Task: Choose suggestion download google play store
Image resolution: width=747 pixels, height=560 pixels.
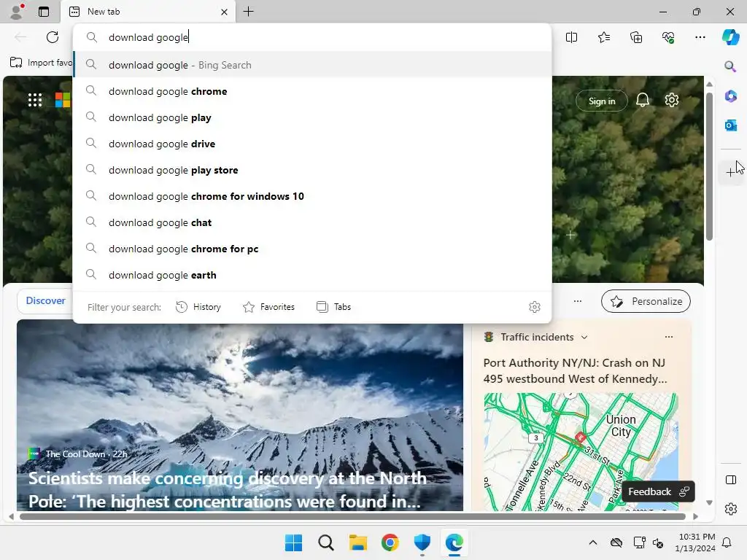Action: point(312,169)
